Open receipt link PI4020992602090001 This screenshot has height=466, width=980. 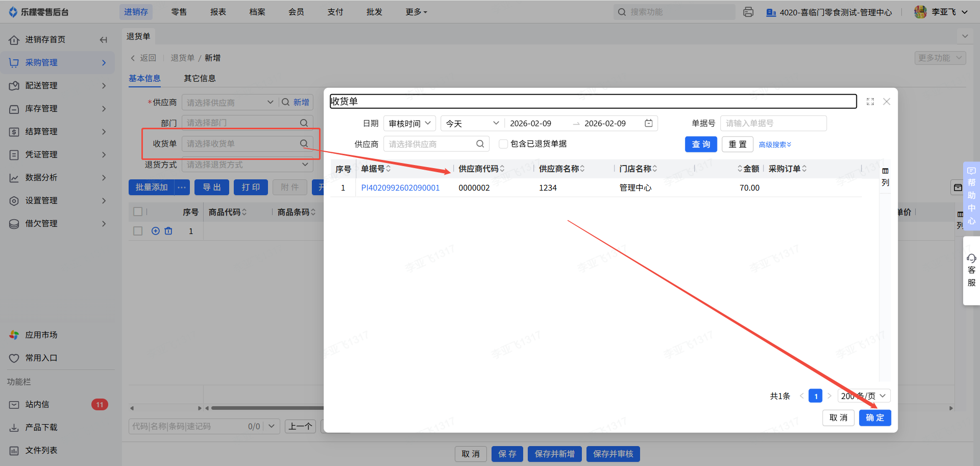click(400, 188)
